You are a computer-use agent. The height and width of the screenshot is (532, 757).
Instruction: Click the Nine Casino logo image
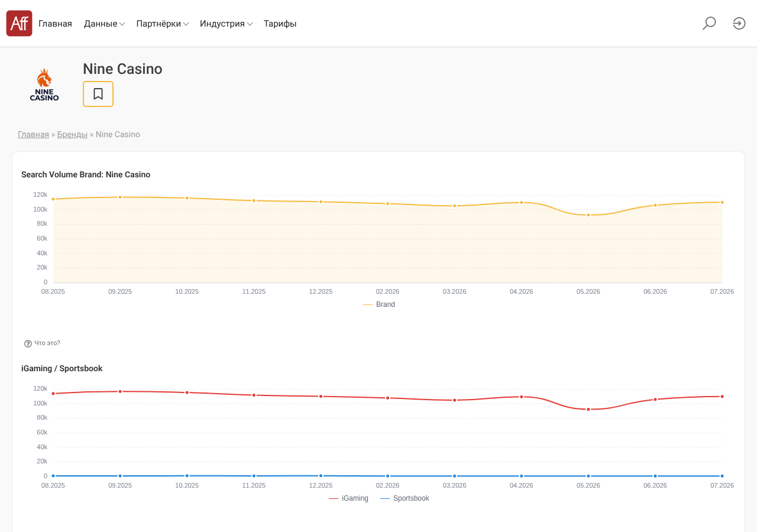44,85
